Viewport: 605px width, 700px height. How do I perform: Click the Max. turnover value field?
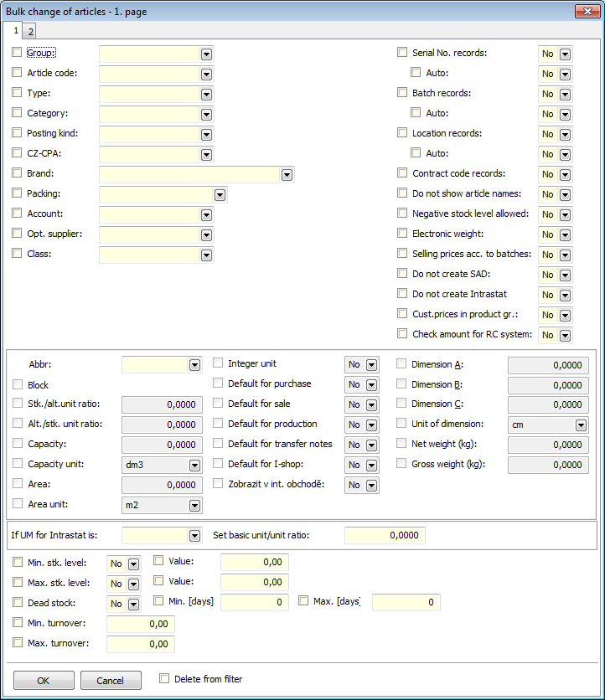coord(140,644)
